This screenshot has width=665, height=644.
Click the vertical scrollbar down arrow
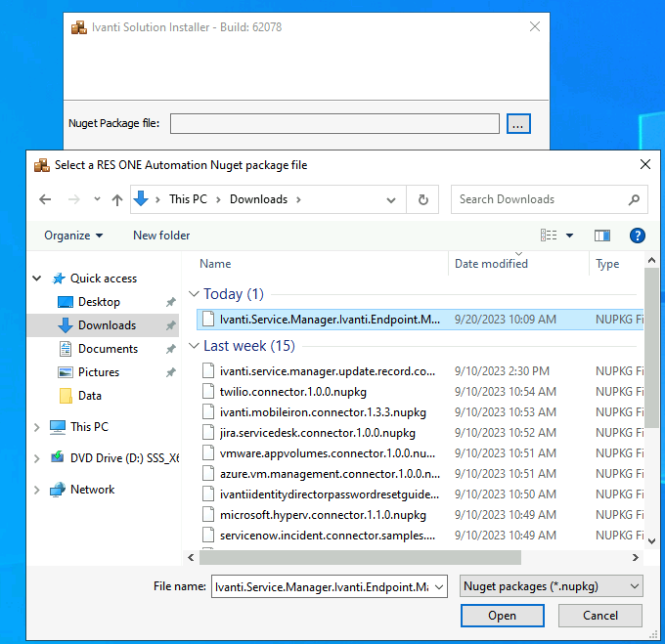click(652, 541)
